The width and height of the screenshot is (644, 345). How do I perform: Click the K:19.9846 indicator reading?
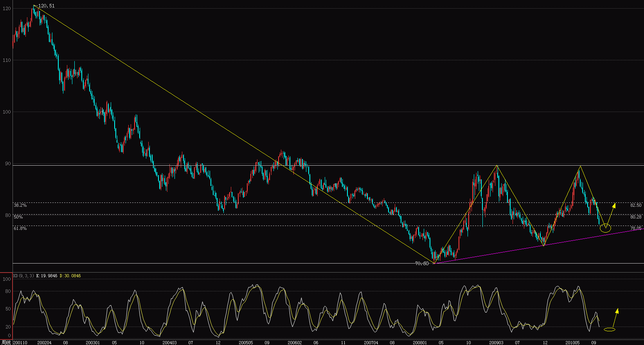47,276
